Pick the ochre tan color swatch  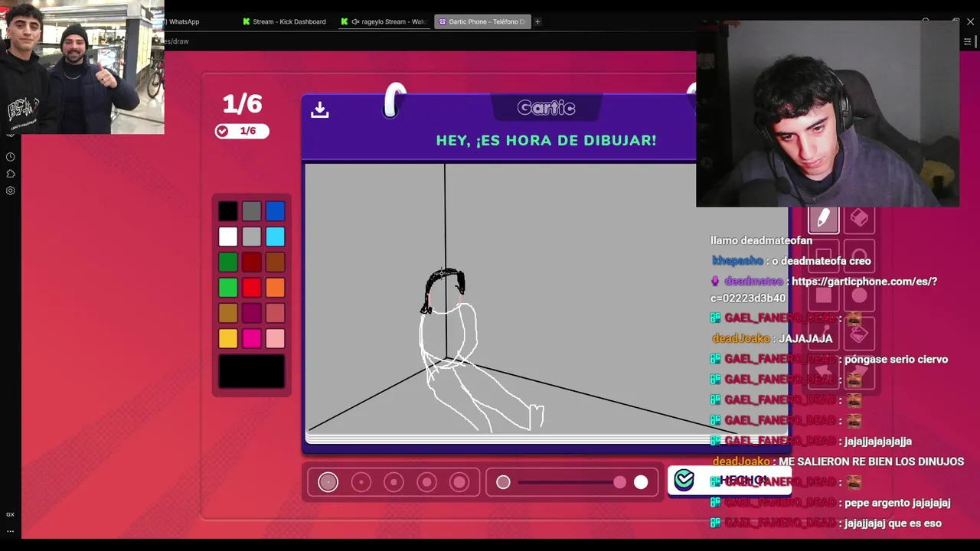tap(228, 313)
